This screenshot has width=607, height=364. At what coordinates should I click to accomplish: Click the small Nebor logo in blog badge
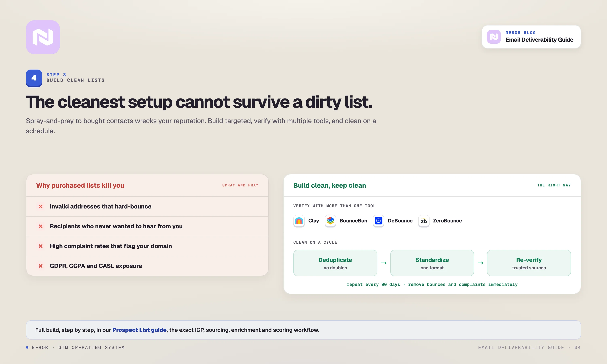coord(494,37)
